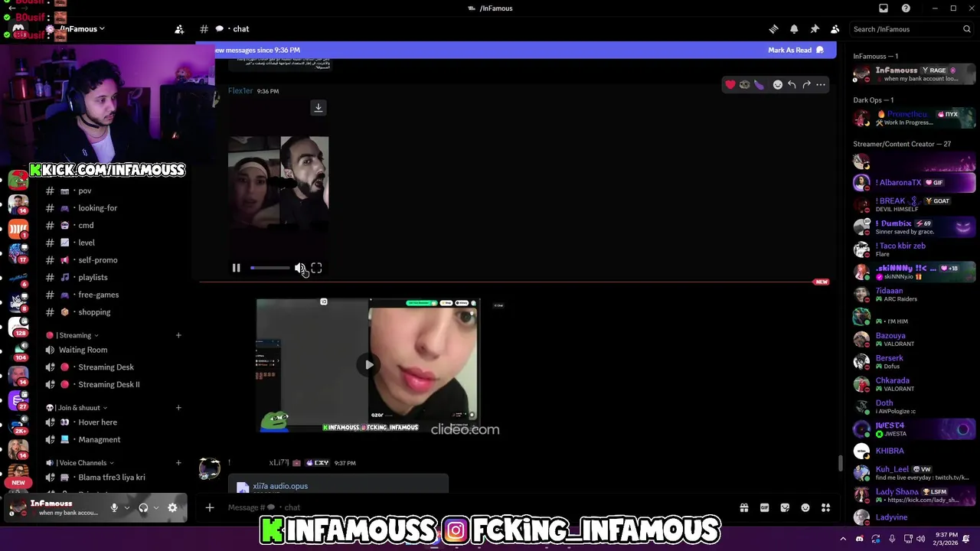Open Add Reaction smiley on message
Image resolution: width=980 pixels, height=551 pixels.
coord(777,84)
